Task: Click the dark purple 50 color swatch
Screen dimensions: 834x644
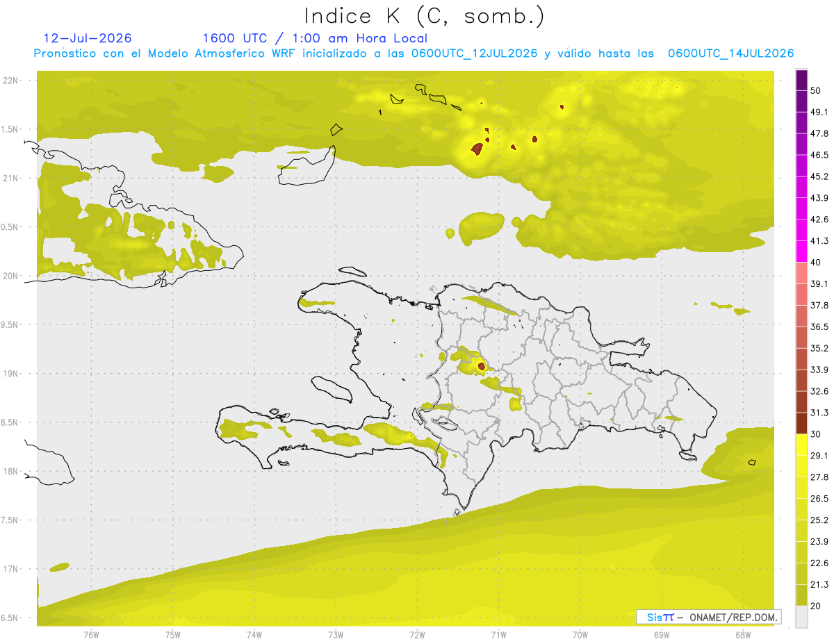Action: coord(801,81)
